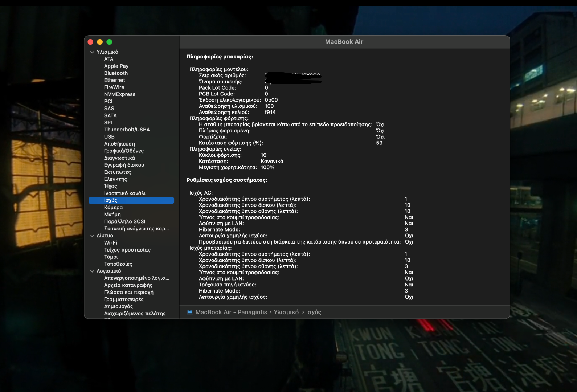
Task: Click the MacBook Air window title
Action: [x=344, y=42]
